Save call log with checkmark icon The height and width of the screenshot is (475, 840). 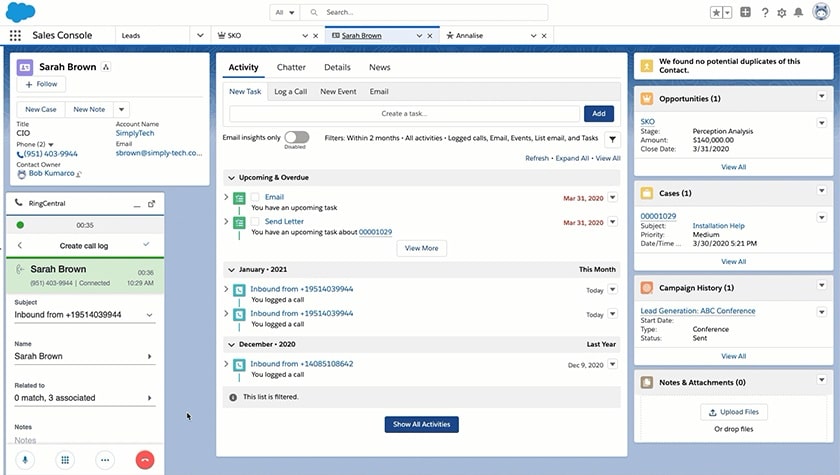tap(146, 244)
